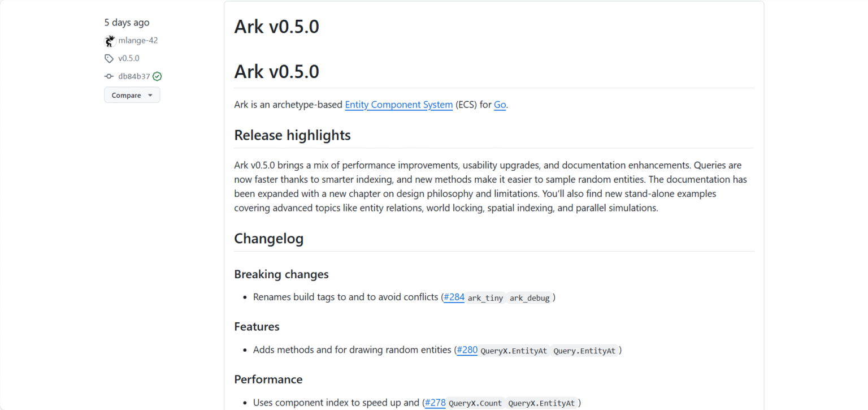This screenshot has width=868, height=410.
Task: Follow the Go language link
Action: click(500, 105)
